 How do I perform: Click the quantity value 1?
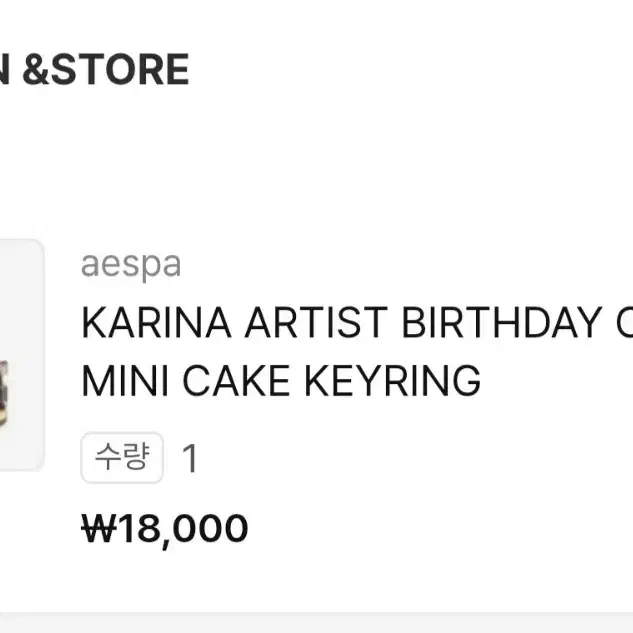190,458
